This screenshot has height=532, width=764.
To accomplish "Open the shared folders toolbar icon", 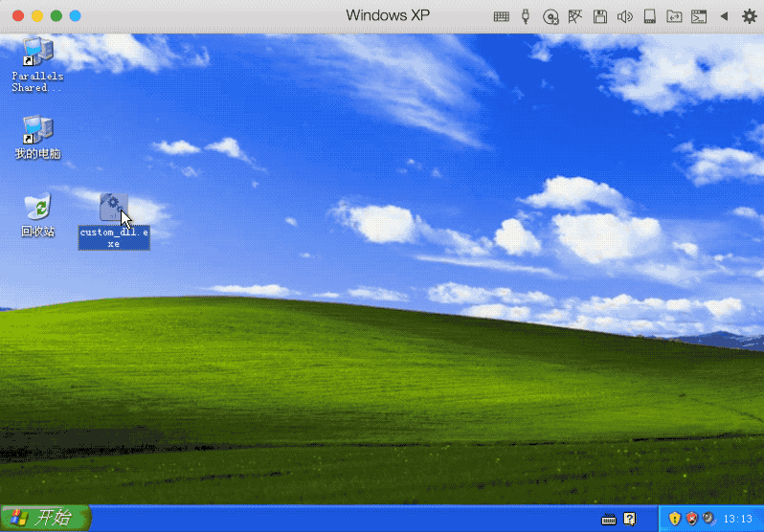I will click(x=674, y=16).
